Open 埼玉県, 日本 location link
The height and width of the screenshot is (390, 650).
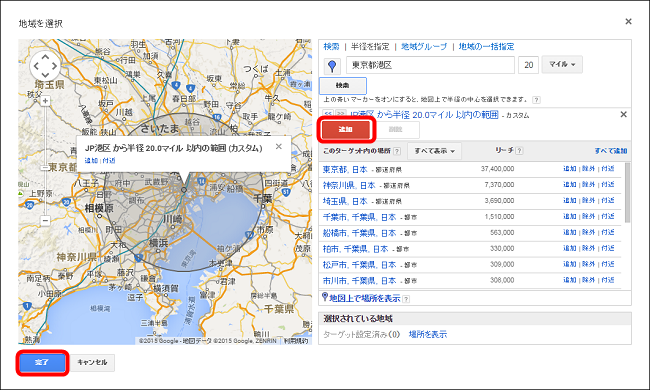click(x=345, y=201)
